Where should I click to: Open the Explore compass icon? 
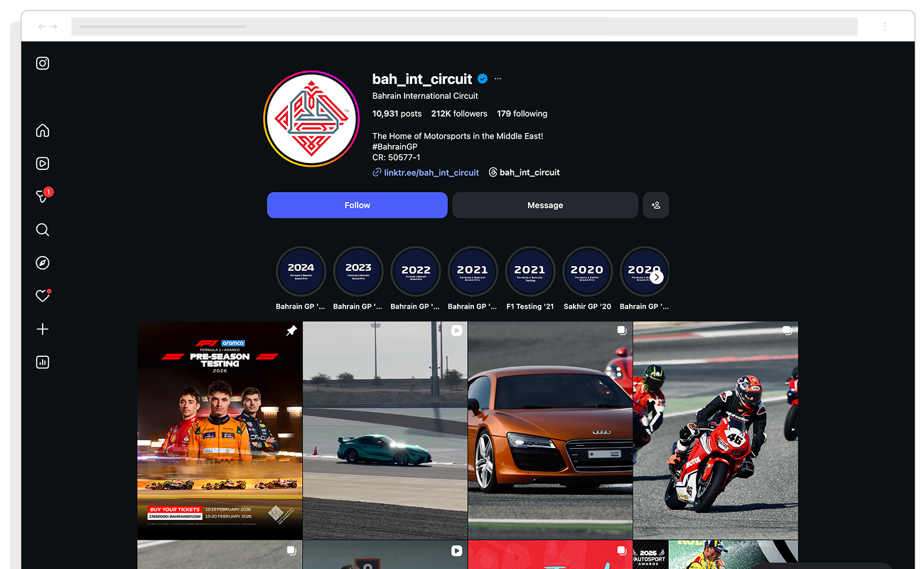tap(43, 262)
